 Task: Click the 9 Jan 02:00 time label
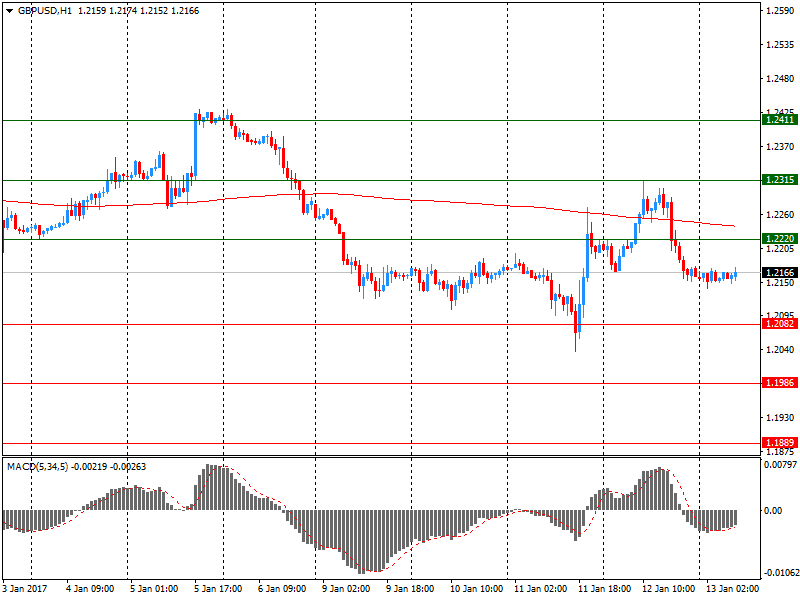pyautogui.click(x=346, y=589)
